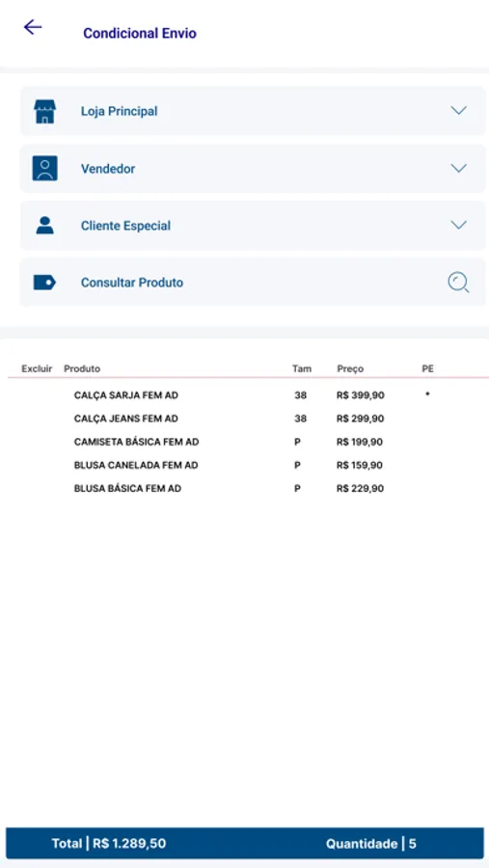Expand the Vendedor chevron

click(x=458, y=168)
